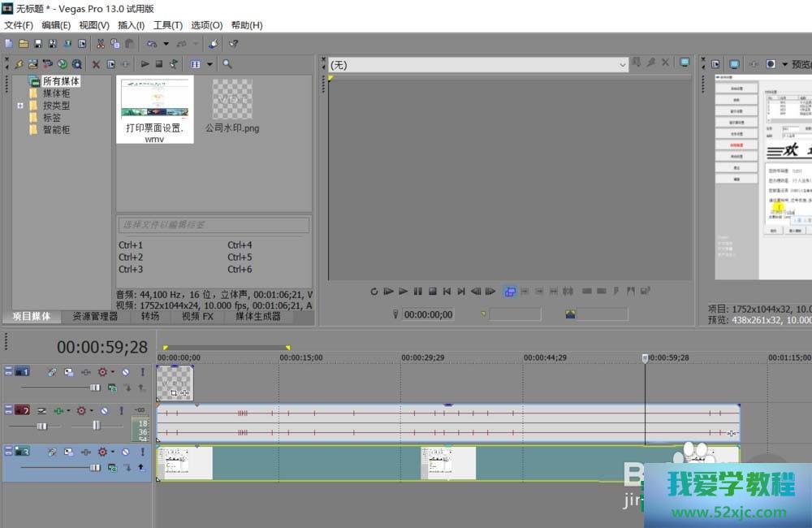Open the What's This help icon
Screen dimensions: 812x528
coord(233,44)
